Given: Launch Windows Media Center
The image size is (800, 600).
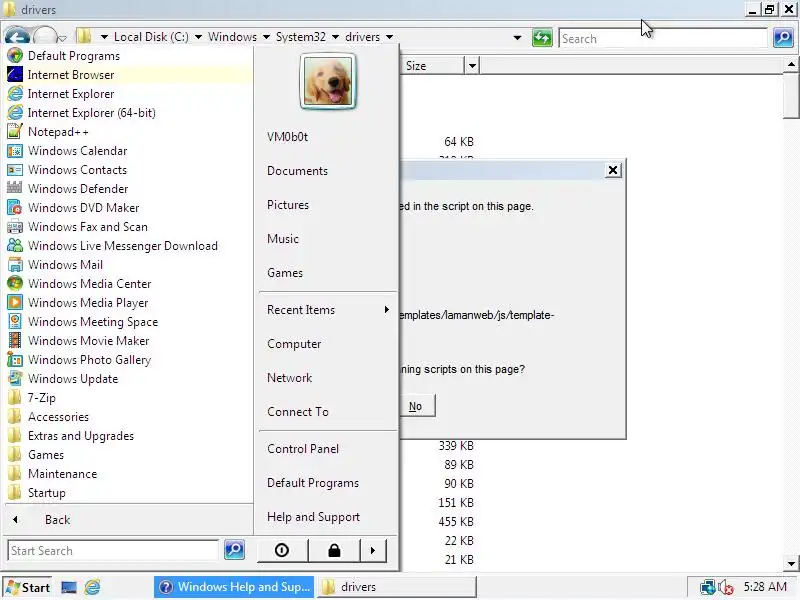Looking at the screenshot, I should [89, 284].
